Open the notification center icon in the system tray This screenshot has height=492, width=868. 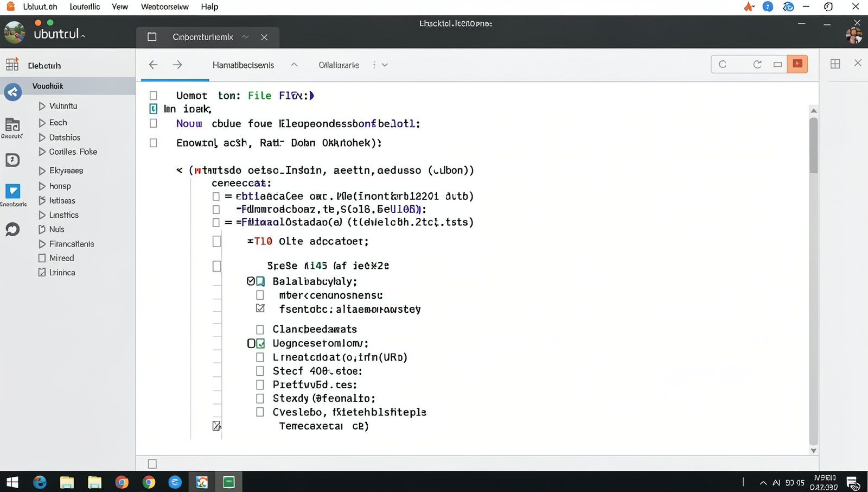(x=852, y=483)
